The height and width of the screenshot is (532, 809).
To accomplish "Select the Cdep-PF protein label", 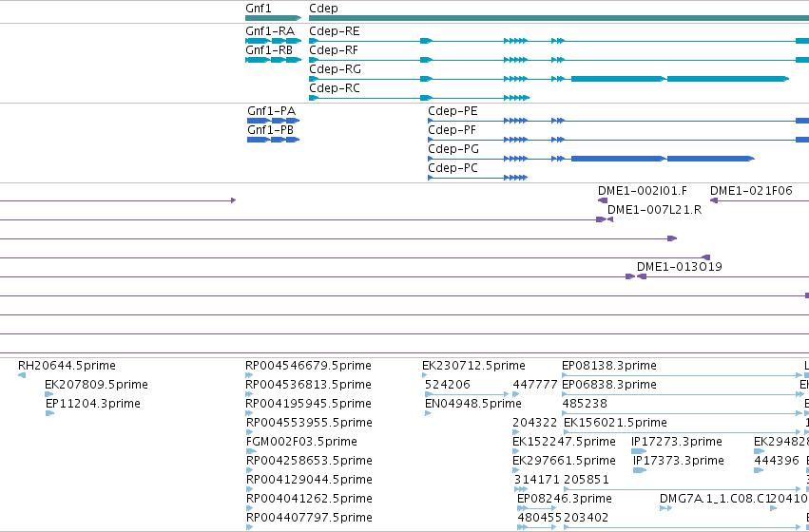I will pos(452,130).
